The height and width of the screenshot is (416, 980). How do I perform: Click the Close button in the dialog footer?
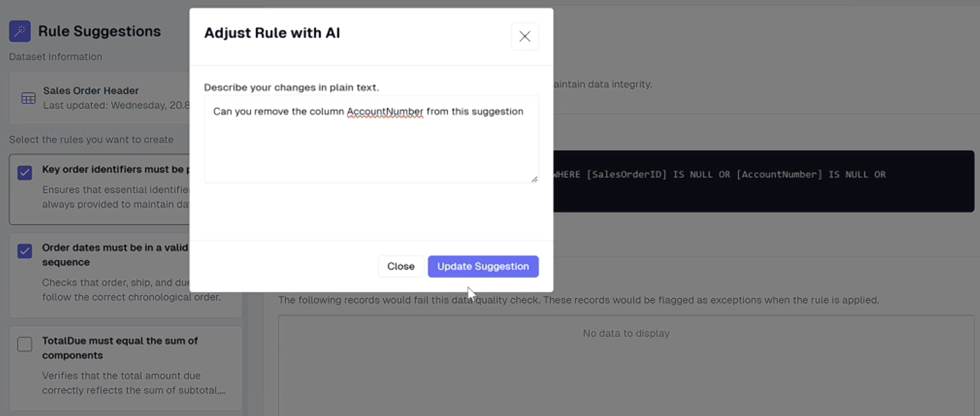[400, 267]
